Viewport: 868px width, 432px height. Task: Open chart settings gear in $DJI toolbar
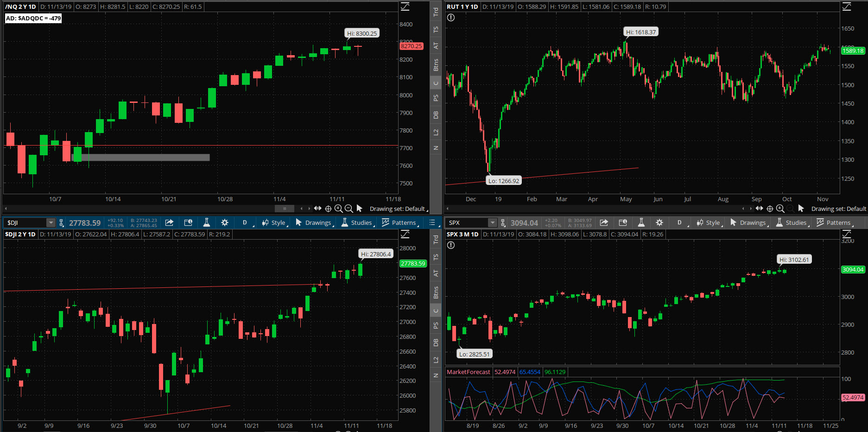(225, 222)
